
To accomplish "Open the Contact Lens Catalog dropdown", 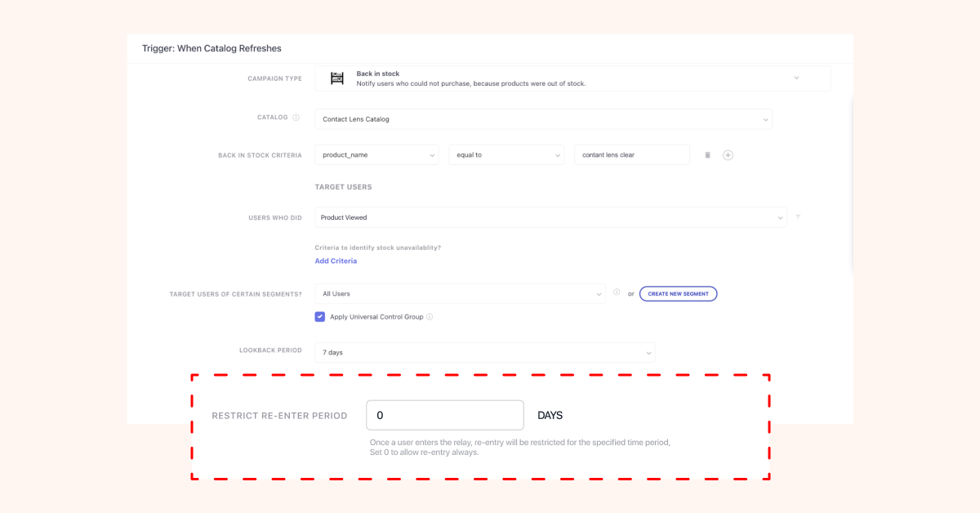I will [543, 119].
